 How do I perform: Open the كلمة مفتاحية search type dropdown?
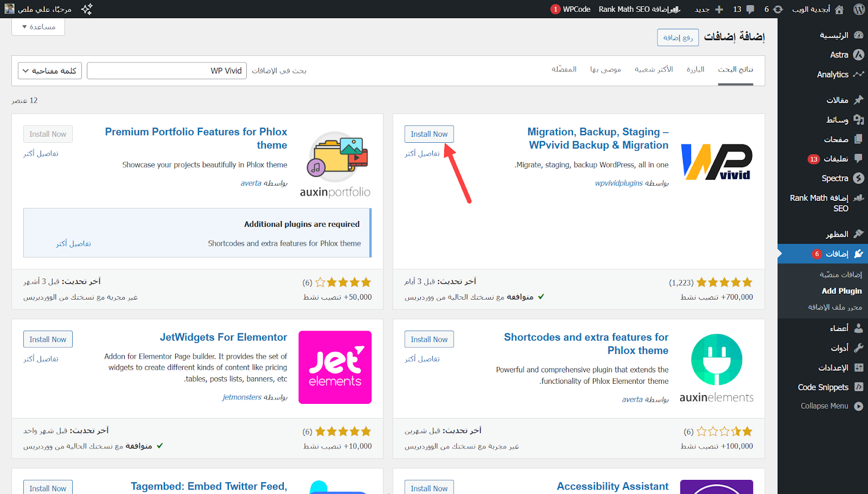50,71
